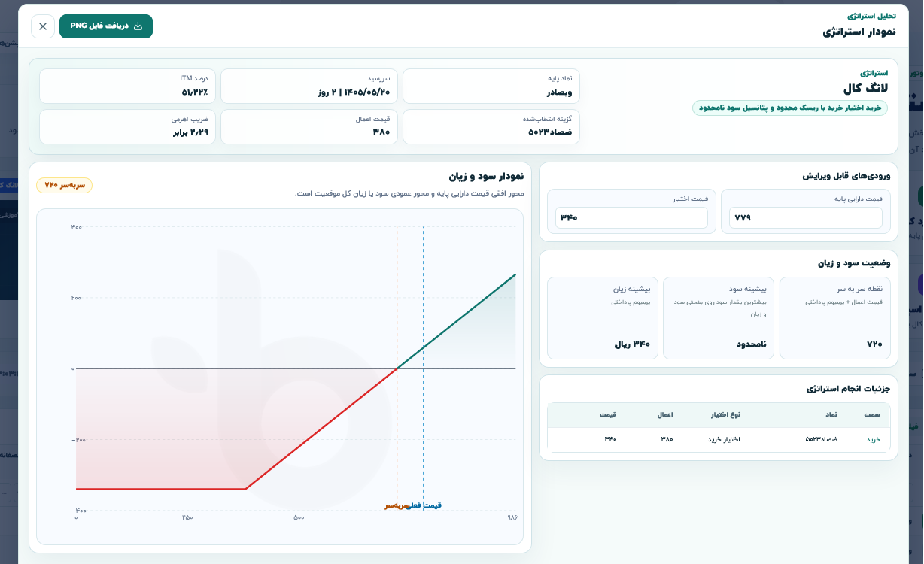The width and height of the screenshot is (924, 564).
Task: Click the دریافت فایل PNG button
Action: point(106,26)
